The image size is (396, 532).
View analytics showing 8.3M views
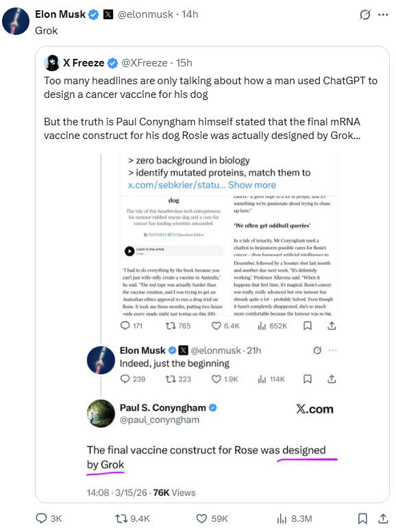point(295,518)
